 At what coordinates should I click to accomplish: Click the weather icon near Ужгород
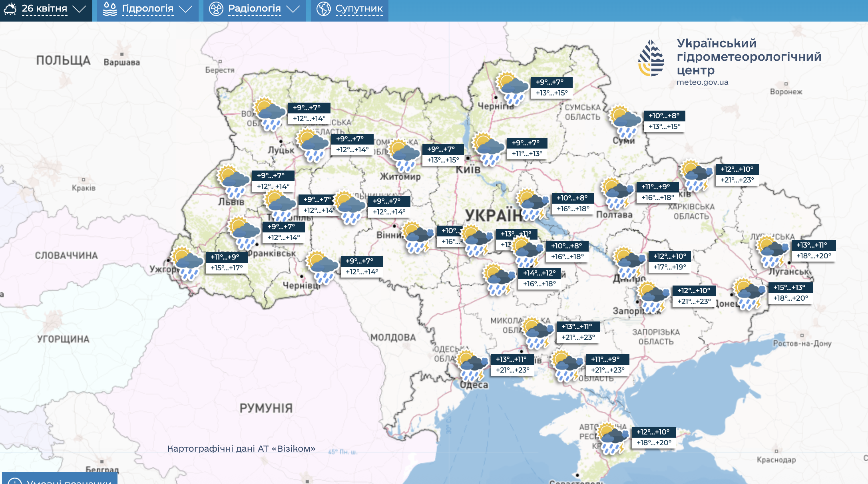pos(187,263)
